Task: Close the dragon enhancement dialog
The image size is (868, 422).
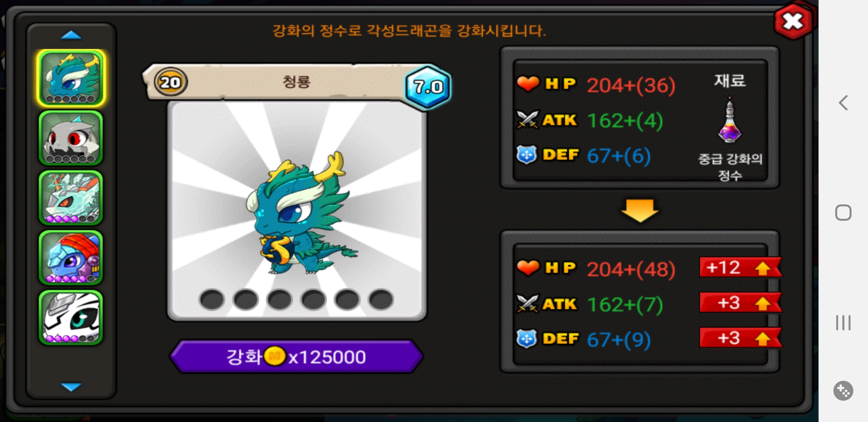Action: point(793,21)
